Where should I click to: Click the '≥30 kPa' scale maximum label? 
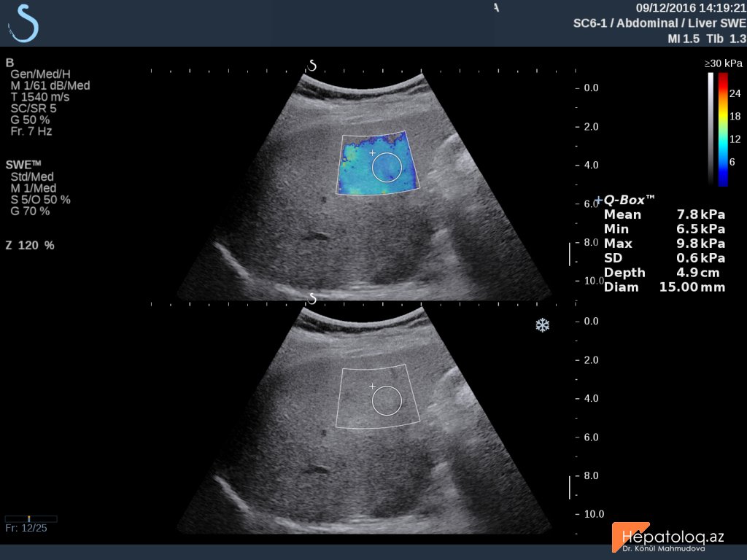(723, 63)
